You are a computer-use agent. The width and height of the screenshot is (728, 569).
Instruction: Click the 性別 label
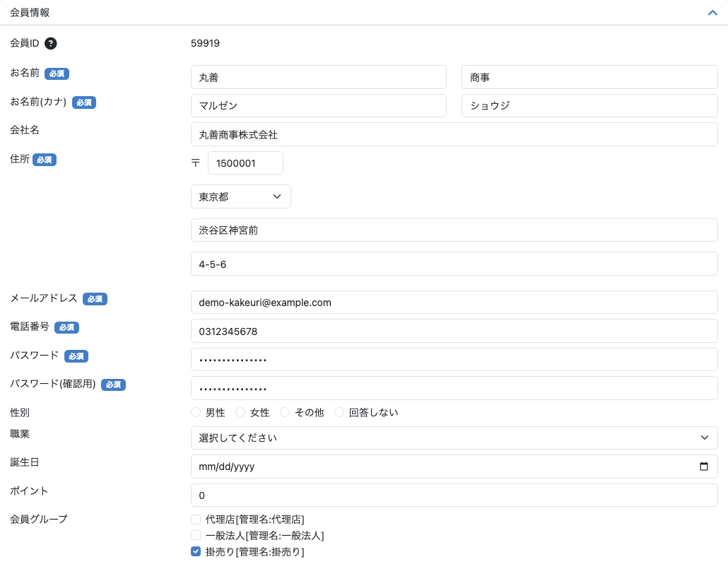coord(20,413)
